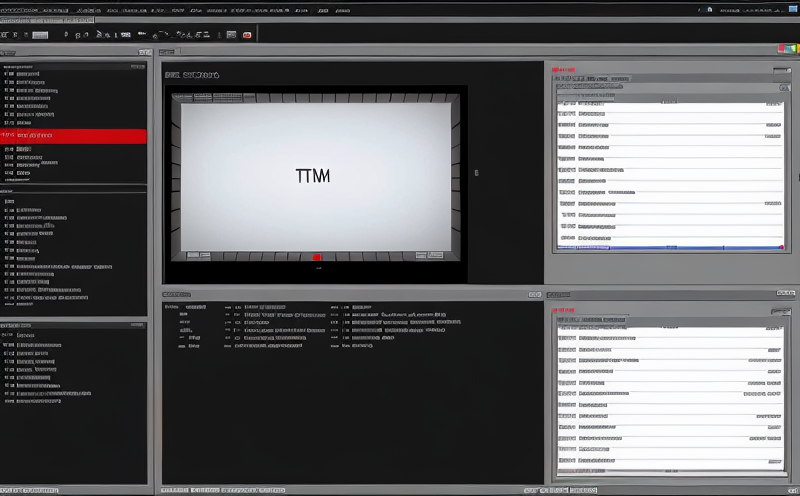Select the red highlighted row in left panel
Image resolution: width=800 pixels, height=496 pixels.
click(x=73, y=136)
